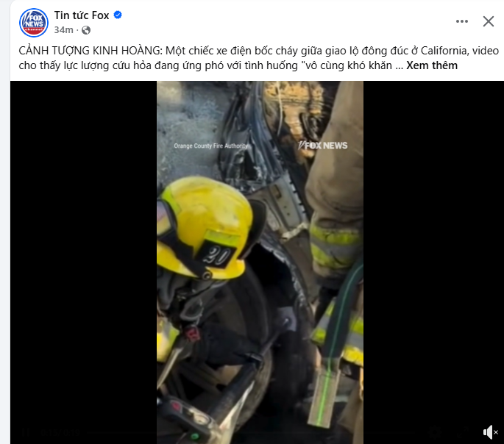
Task: Close the post viewer
Action: click(489, 21)
